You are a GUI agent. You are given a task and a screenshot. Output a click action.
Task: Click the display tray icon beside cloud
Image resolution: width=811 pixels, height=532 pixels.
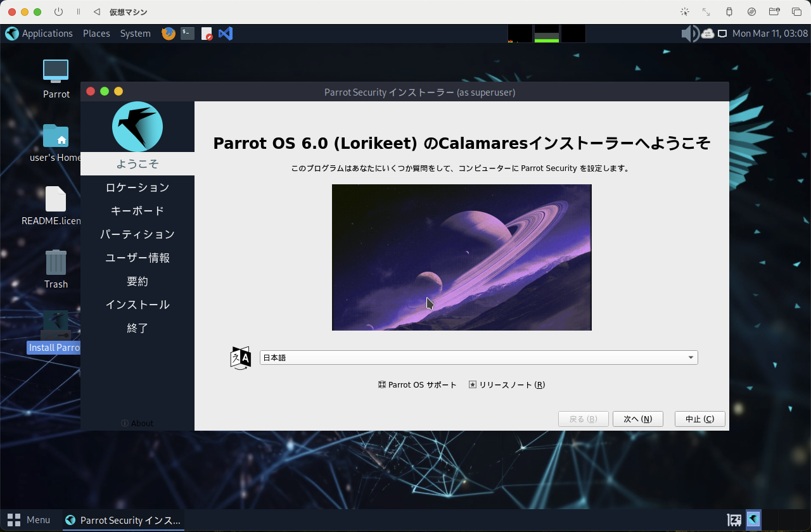pyautogui.click(x=722, y=34)
